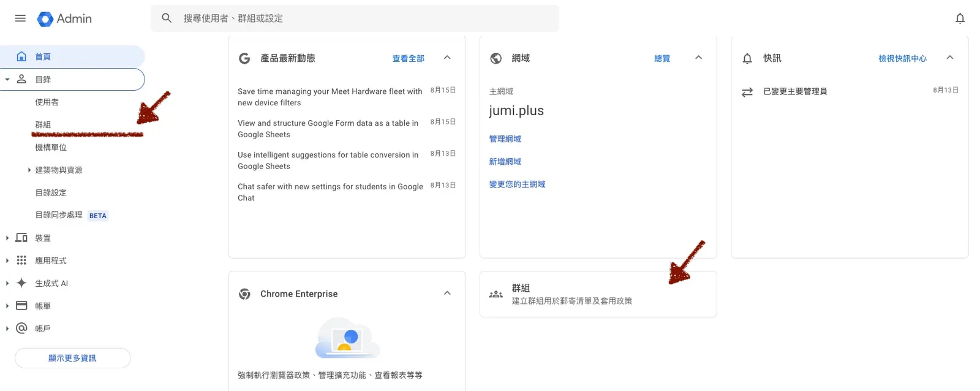Expand the 生成式 AI sidebar arrow

coord(7,283)
